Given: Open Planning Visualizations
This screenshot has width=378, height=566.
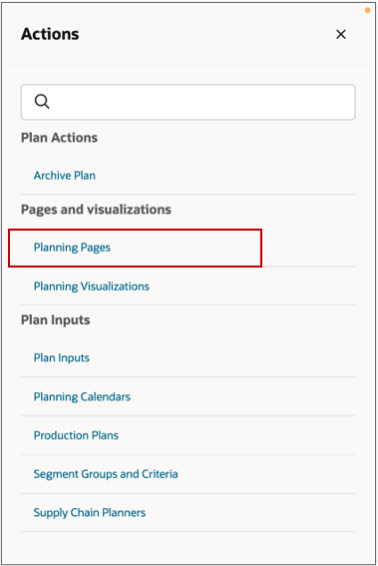Looking at the screenshot, I should [91, 286].
